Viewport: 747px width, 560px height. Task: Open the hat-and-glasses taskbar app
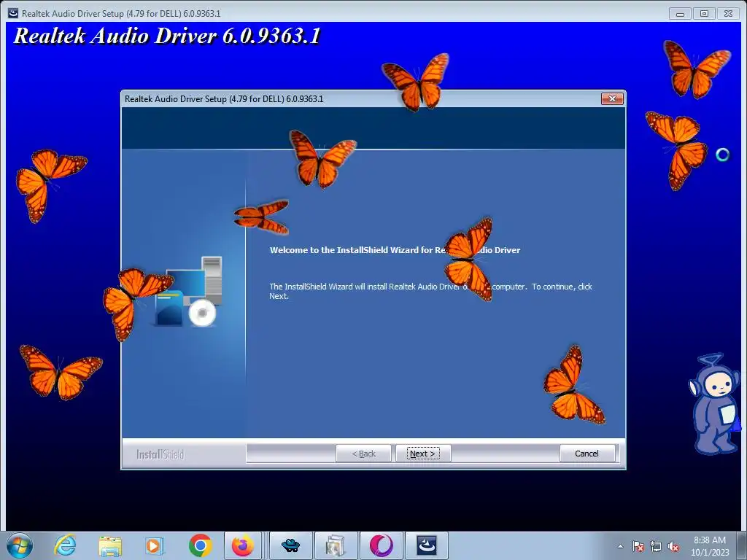pyautogui.click(x=290, y=545)
